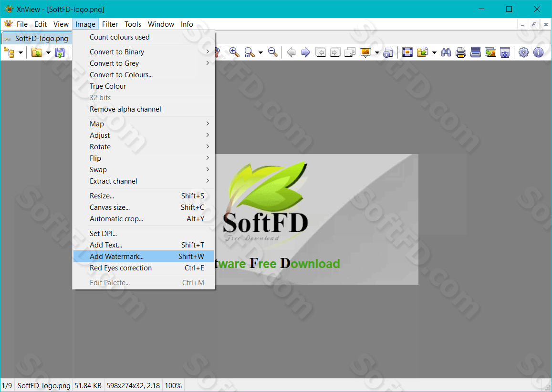Expand the slideshow dropdown arrow
Screen dimensions: 552x392
coord(377,52)
